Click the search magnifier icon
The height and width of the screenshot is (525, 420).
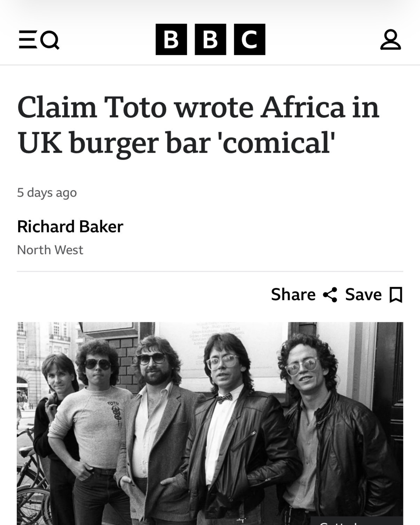coord(50,40)
